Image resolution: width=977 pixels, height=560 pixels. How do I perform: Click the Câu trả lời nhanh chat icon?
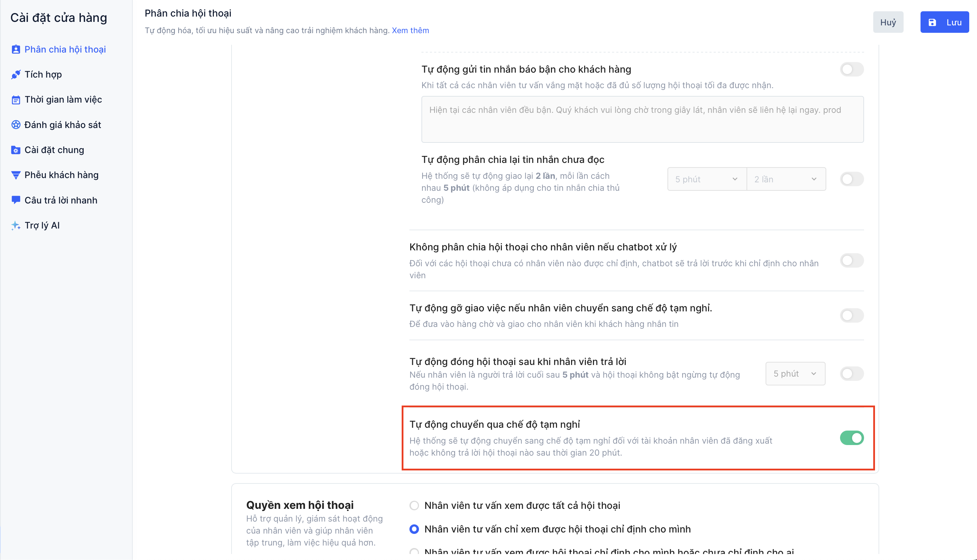point(16,200)
